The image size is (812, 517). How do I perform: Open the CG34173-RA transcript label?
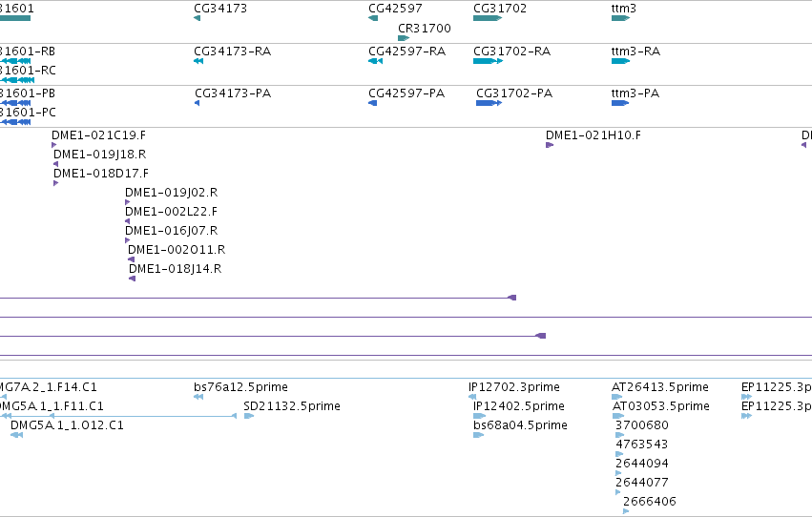(232, 52)
